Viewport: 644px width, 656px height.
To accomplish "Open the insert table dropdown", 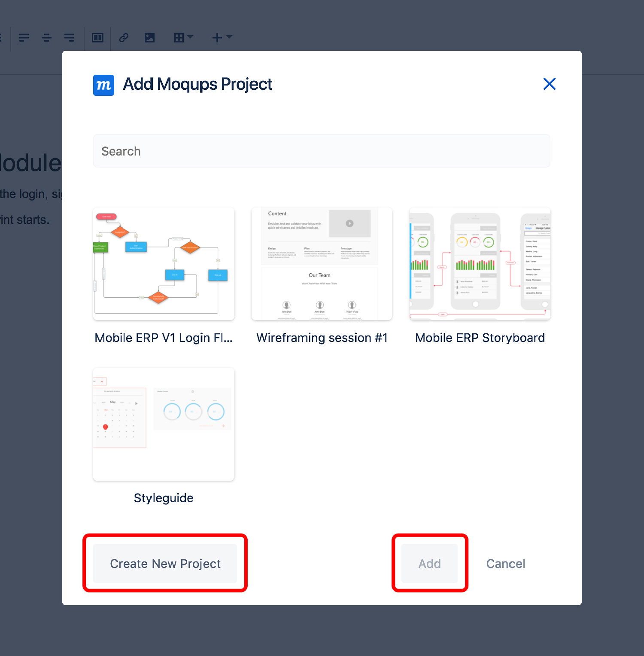I will coord(183,38).
